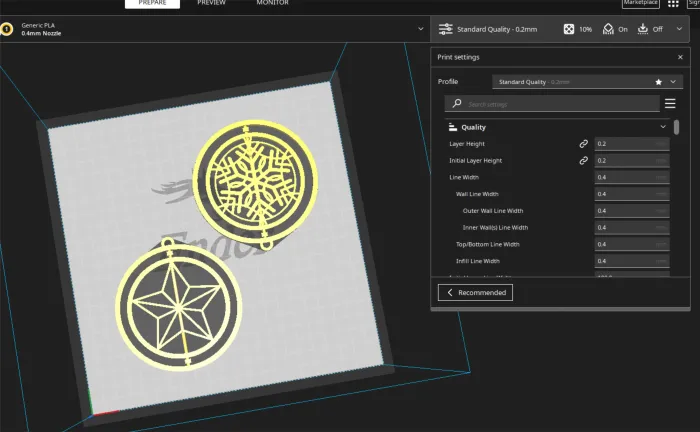The width and height of the screenshot is (700, 432).
Task: Click the support On indicator icon
Action: coord(607,29)
